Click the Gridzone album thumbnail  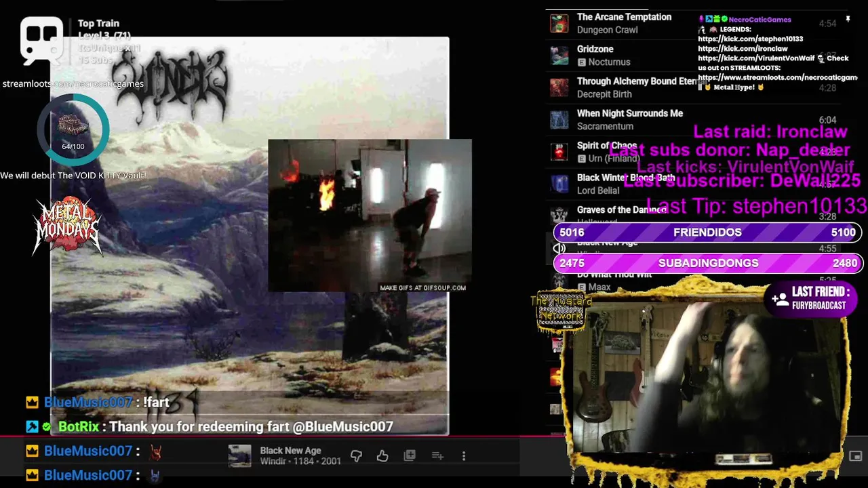click(559, 56)
